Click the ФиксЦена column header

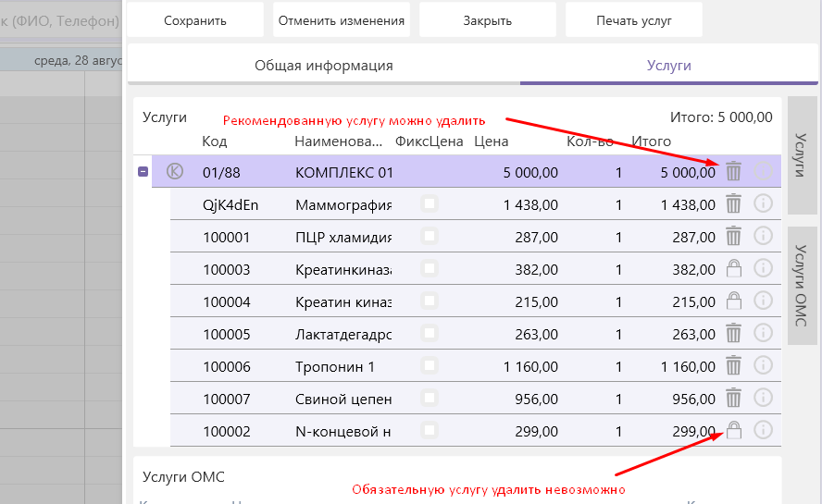pos(430,141)
